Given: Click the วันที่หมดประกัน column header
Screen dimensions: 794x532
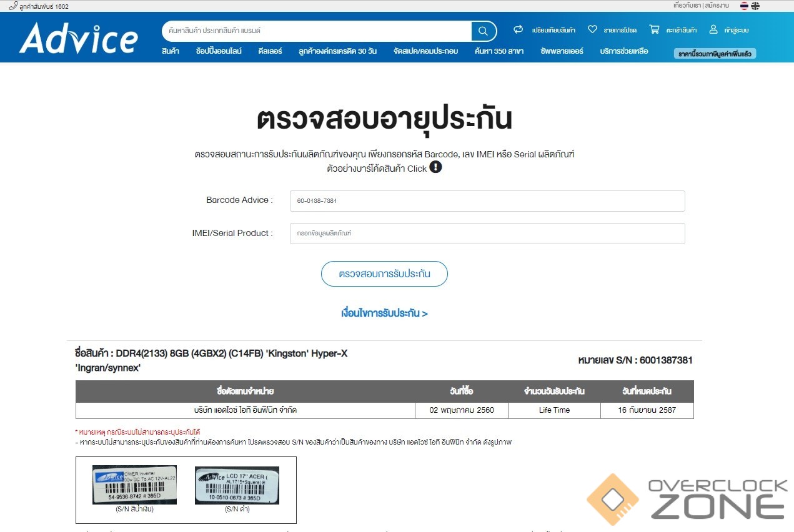Looking at the screenshot, I should (x=647, y=392).
